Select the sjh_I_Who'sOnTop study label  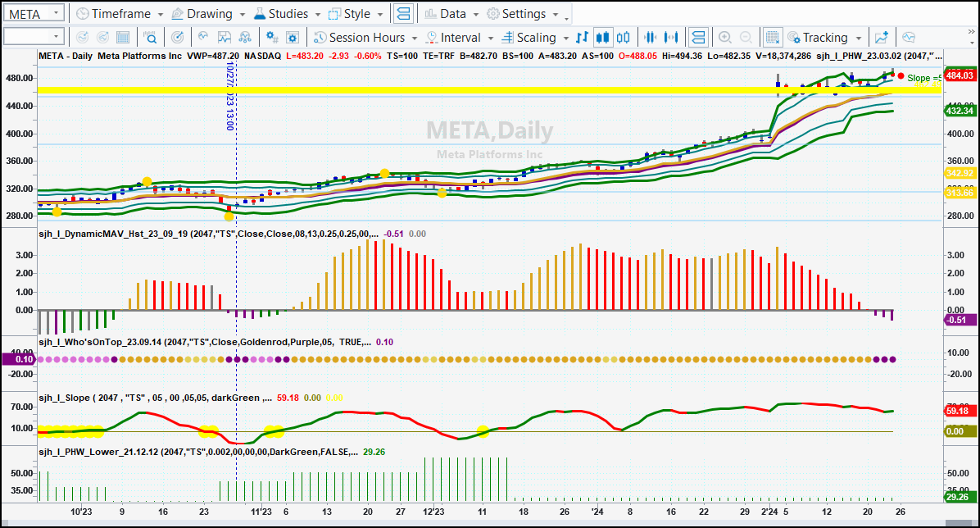pyautogui.click(x=204, y=342)
